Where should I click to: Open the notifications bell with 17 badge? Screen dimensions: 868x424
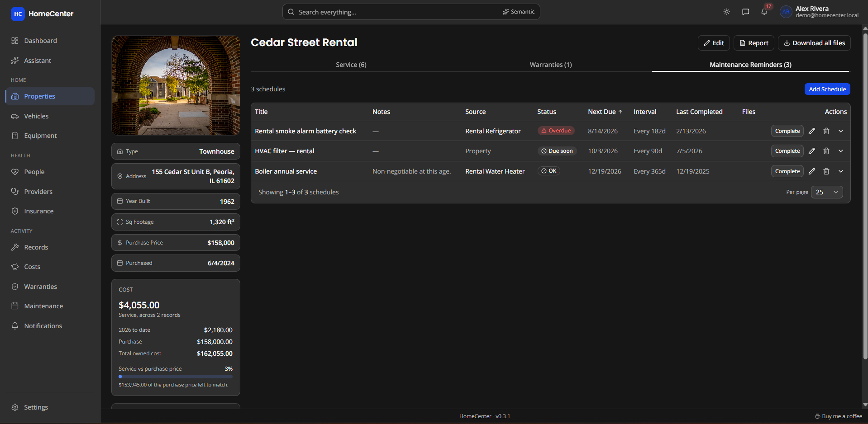coord(764,12)
